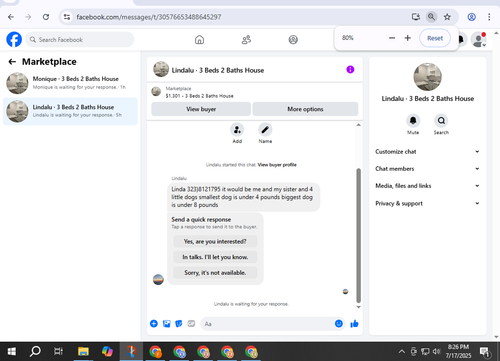The image size is (500, 361).
Task: Expand Privacy & support section
Action: pos(427,203)
